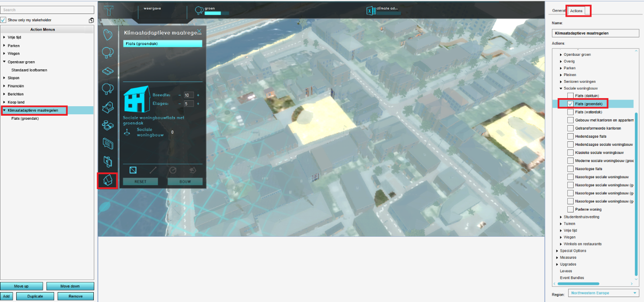This screenshot has width=644, height=302.
Task: Select the coins and money icon
Action: [108, 125]
